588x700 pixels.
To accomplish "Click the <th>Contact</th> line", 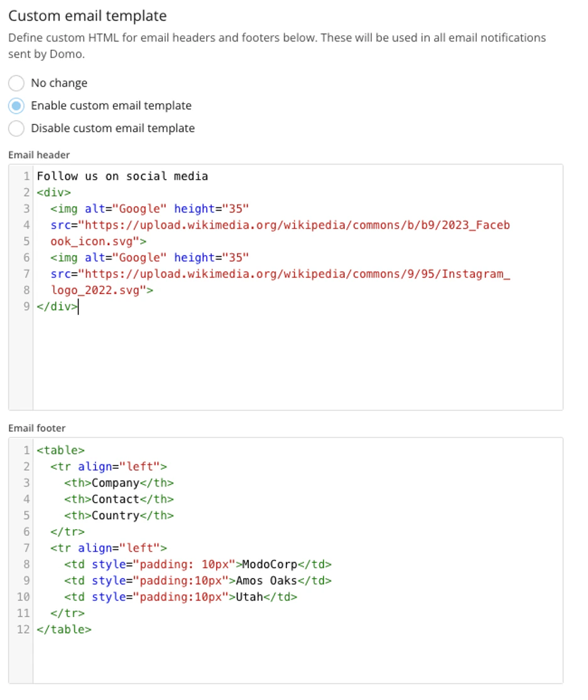I will pos(119,499).
